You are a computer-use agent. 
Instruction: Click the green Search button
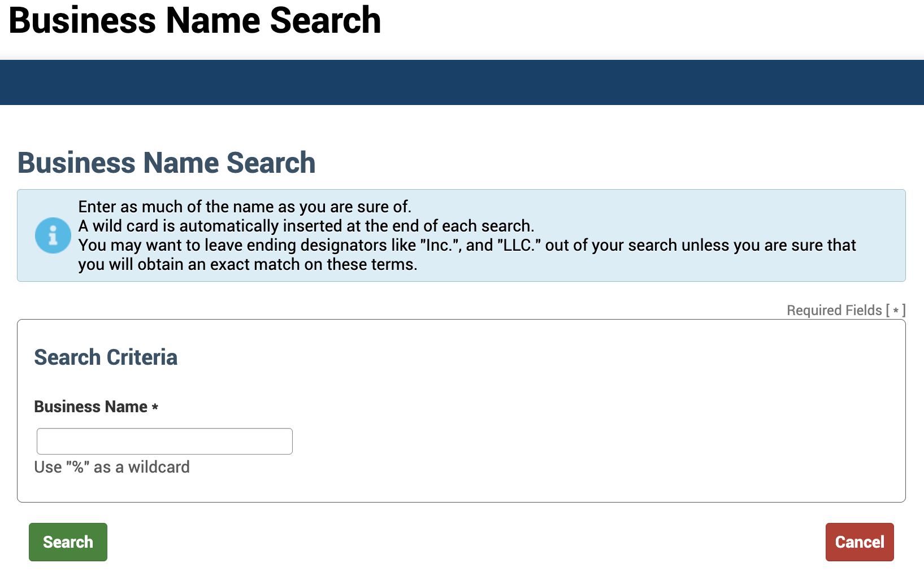click(68, 542)
